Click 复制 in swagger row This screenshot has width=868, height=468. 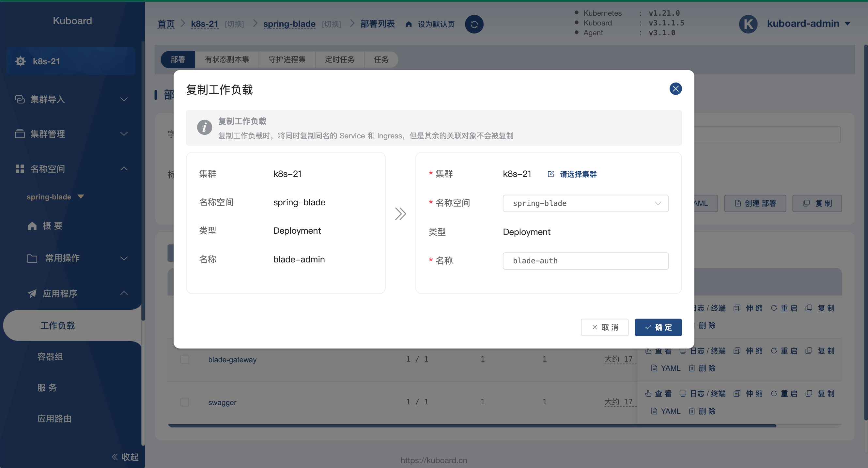820,394
